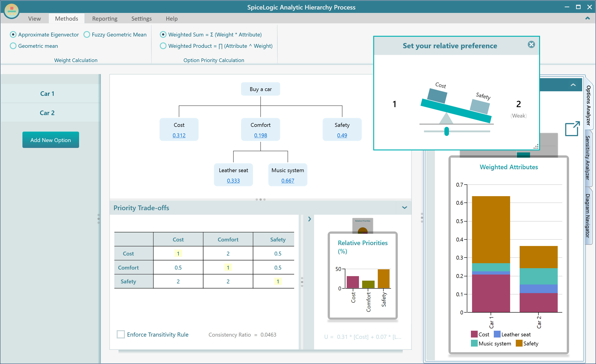Click the Comfort versus Cost cell 0.5
The width and height of the screenshot is (596, 364).
(x=178, y=268)
